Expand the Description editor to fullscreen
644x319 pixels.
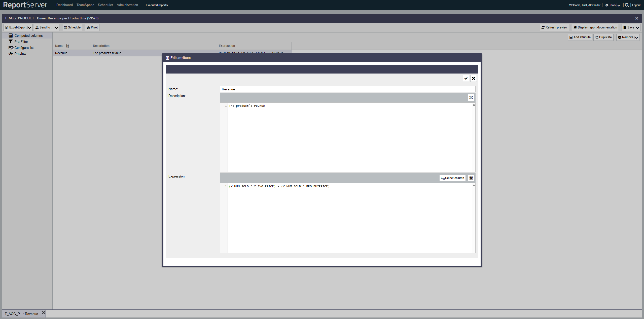click(x=471, y=97)
